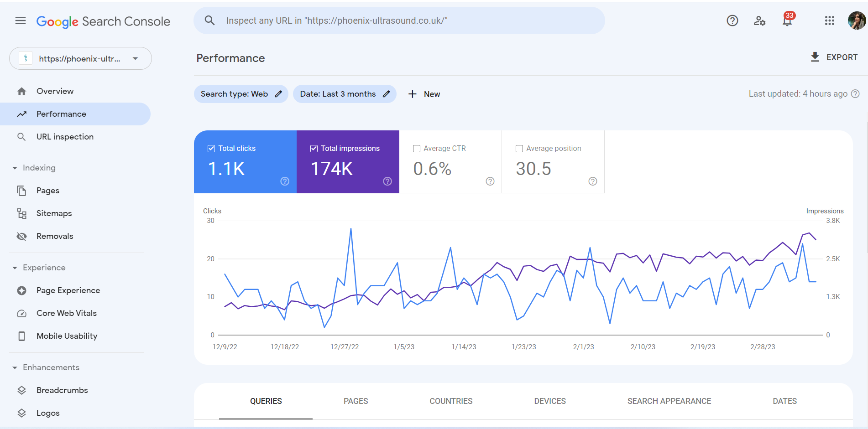Image resolution: width=868 pixels, height=429 pixels.
Task: Click the EXPORT button
Action: click(x=834, y=57)
